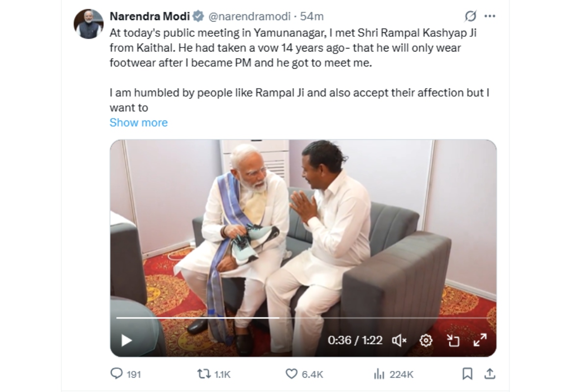This screenshot has height=392, width=588.
Task: Bookmark this tweet
Action: tap(467, 373)
